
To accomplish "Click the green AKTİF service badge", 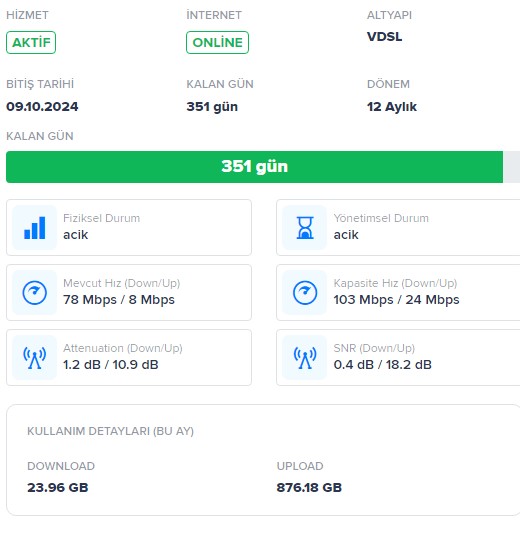I will coord(31,43).
